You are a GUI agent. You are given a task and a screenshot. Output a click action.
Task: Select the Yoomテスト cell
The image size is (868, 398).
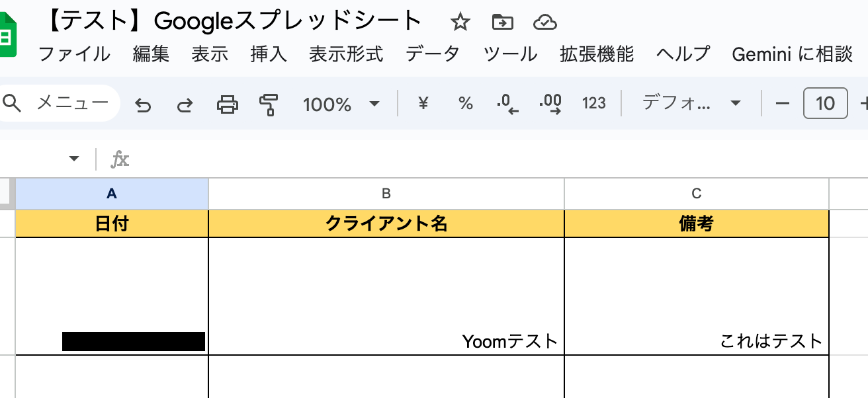click(x=386, y=296)
